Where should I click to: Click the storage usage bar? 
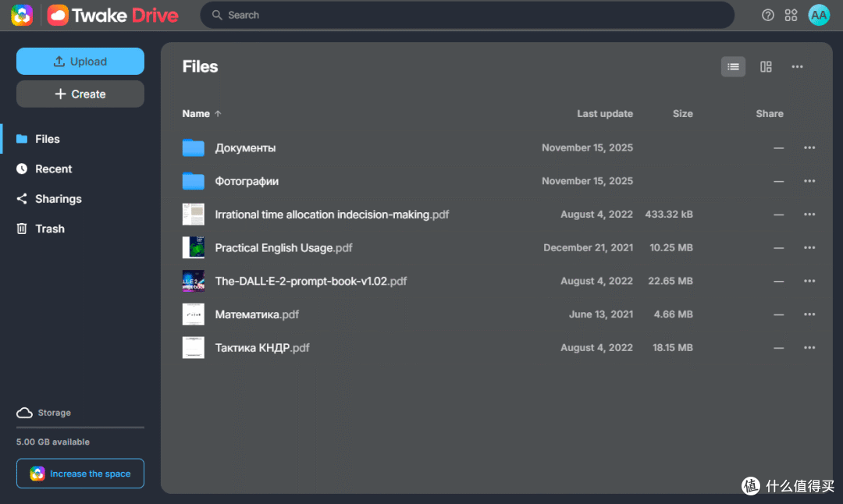tap(80, 428)
